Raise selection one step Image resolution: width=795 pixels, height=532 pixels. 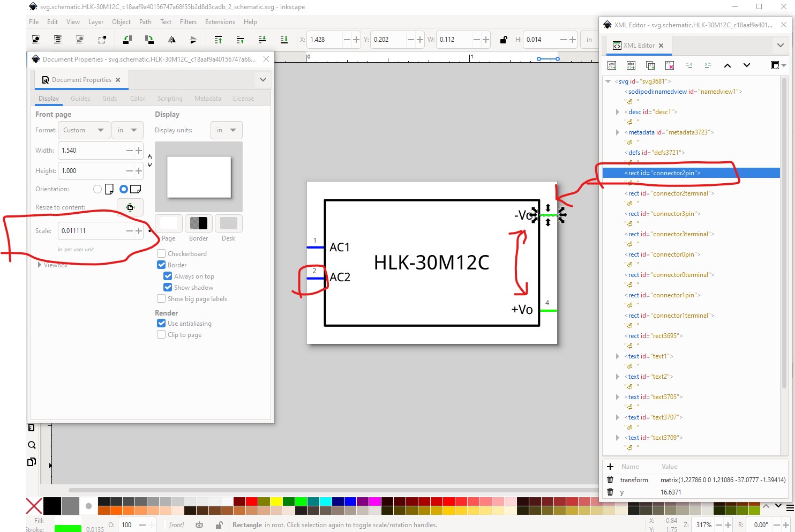240,40
